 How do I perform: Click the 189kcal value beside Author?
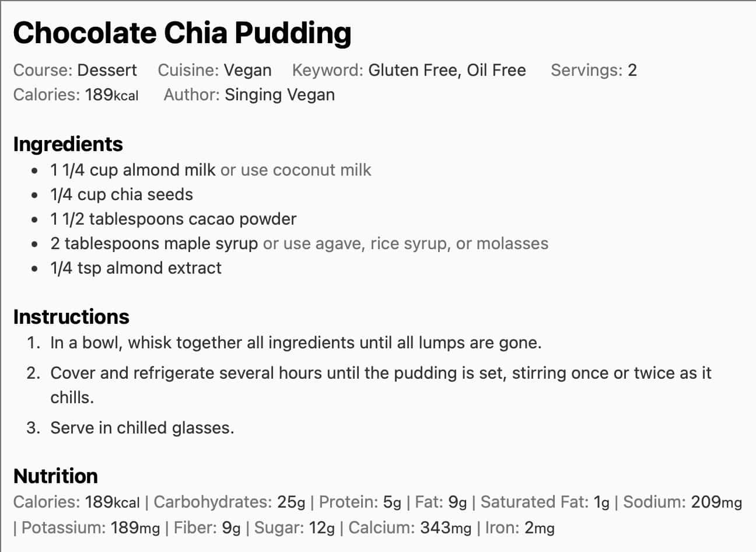coord(111,95)
